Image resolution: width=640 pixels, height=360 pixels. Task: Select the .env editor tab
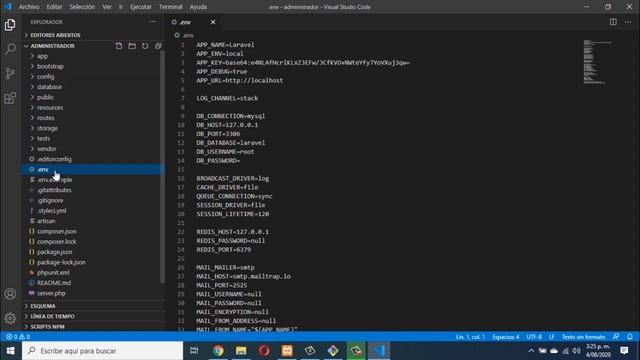tap(193, 22)
